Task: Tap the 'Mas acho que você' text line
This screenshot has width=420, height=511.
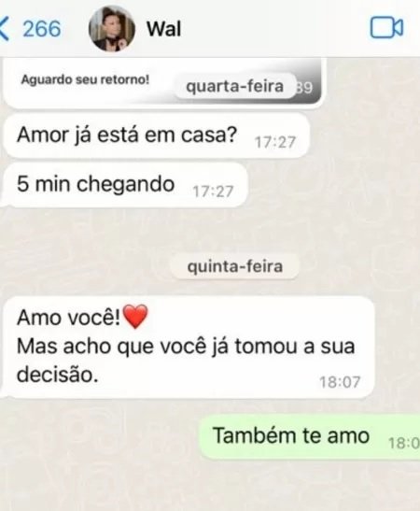Action: 111,347
